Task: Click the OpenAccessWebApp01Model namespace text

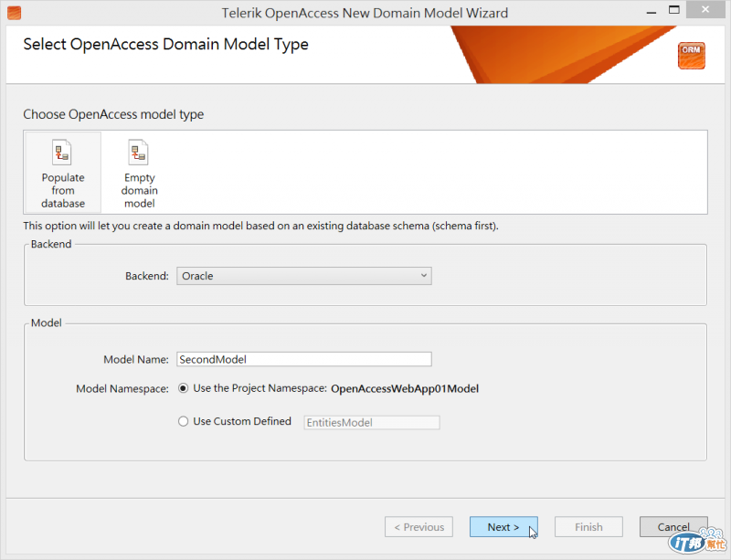Action: (x=405, y=389)
